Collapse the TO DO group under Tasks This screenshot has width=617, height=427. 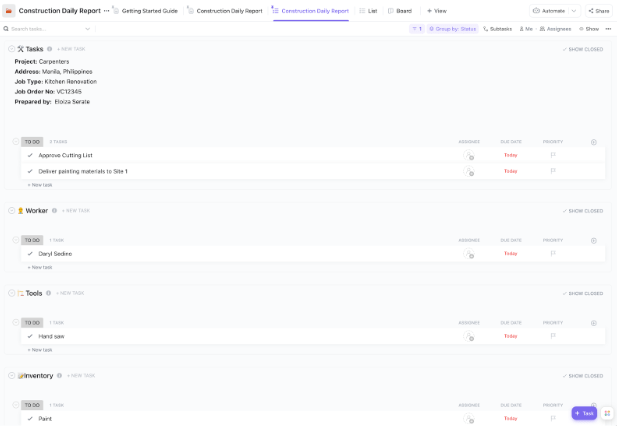[16, 142]
